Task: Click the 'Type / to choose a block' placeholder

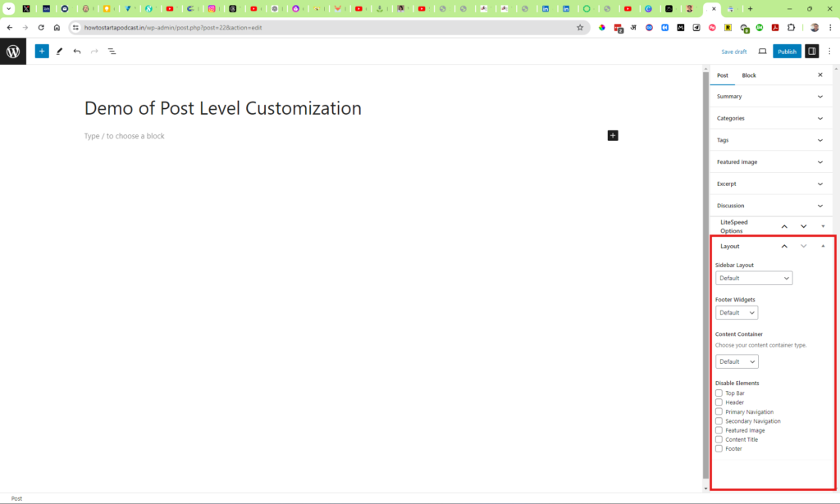Action: pyautogui.click(x=125, y=136)
